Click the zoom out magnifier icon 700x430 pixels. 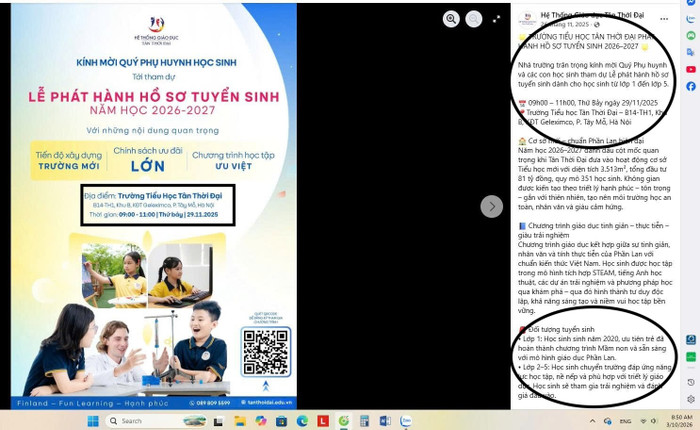click(474, 19)
